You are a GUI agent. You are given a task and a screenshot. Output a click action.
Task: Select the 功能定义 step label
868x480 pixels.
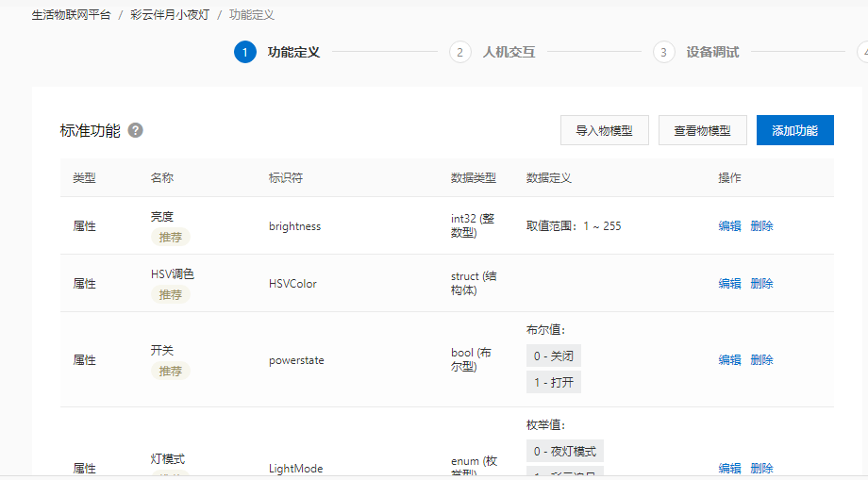293,53
